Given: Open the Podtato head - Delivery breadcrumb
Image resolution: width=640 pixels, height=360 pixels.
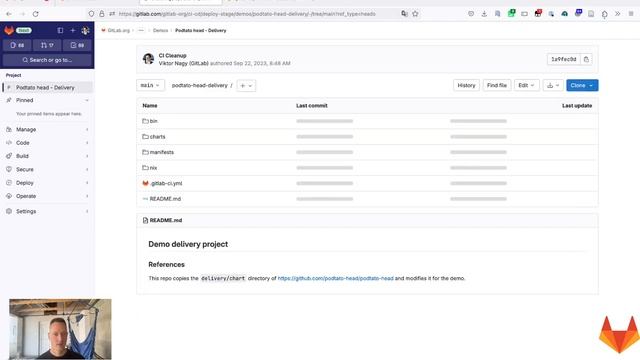Looking at the screenshot, I should click(x=200, y=31).
